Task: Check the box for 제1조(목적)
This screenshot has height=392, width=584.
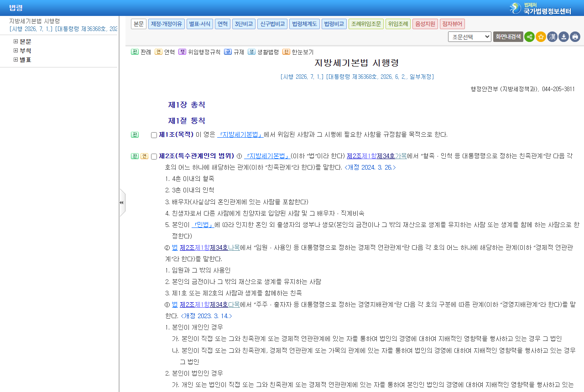Action: pyautogui.click(x=154, y=135)
